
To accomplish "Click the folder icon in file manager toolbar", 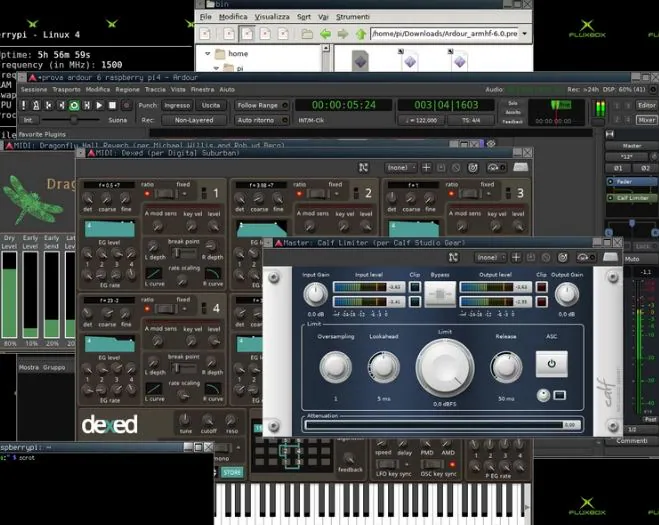I will tap(307, 34).
